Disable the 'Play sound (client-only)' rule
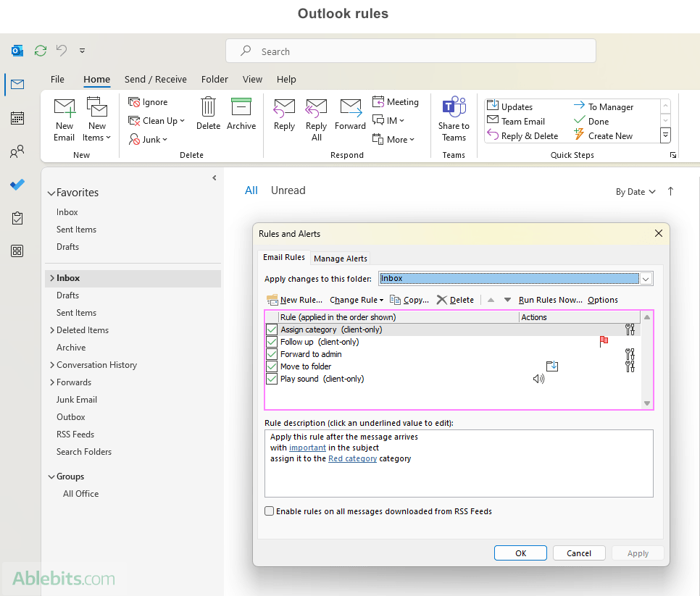Screen dimensions: 700x596 point(271,379)
